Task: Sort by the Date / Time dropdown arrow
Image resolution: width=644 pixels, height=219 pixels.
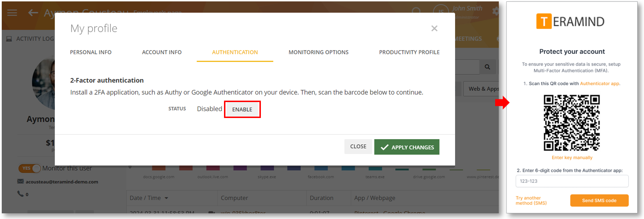Action: point(166,198)
